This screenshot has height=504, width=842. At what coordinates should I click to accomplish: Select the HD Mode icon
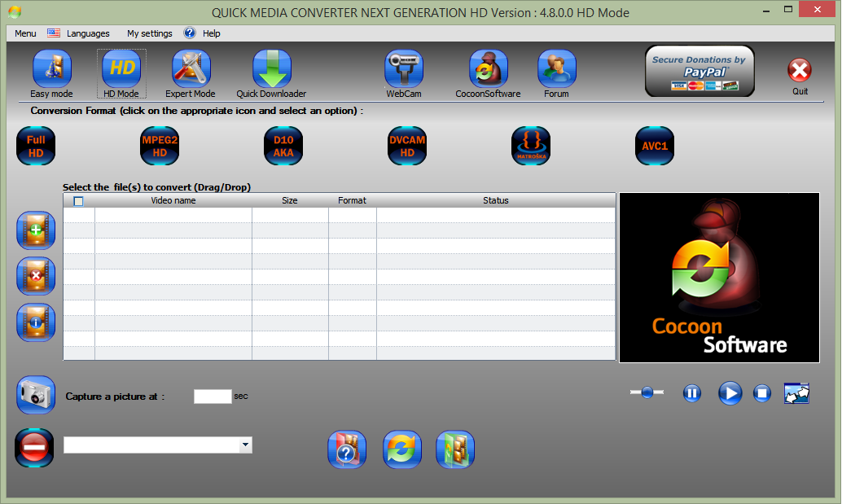(x=121, y=68)
